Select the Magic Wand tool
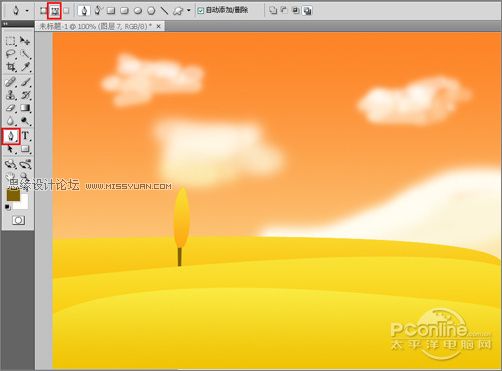 click(25, 54)
